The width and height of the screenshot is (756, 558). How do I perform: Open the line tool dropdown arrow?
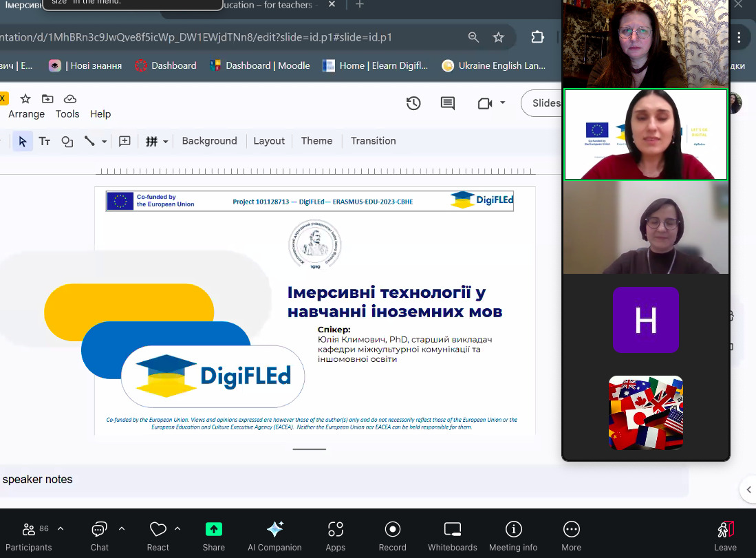[x=105, y=141]
